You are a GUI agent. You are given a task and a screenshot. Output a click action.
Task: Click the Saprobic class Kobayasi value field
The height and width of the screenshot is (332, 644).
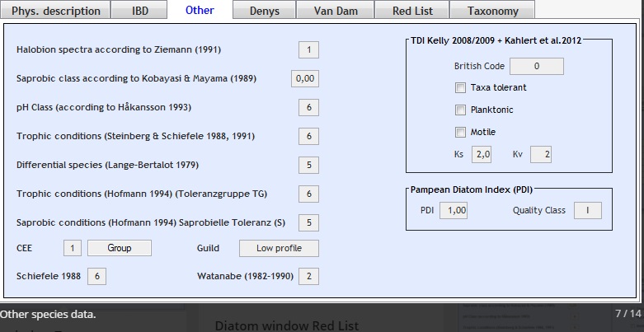[305, 79]
